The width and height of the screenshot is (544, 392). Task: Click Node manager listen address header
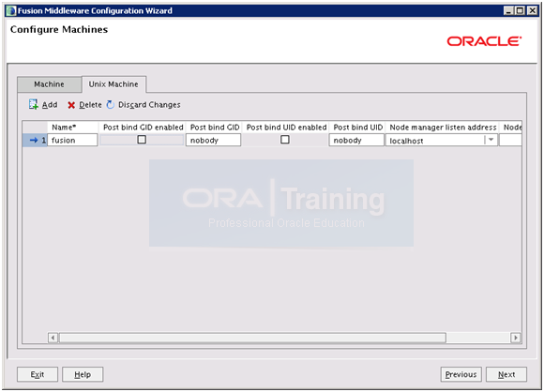pyautogui.click(x=443, y=128)
